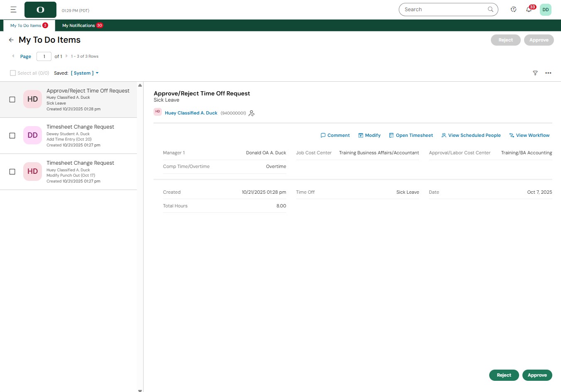Click the top grayed Reject button
The width and height of the screenshot is (561, 392).
pyautogui.click(x=505, y=40)
